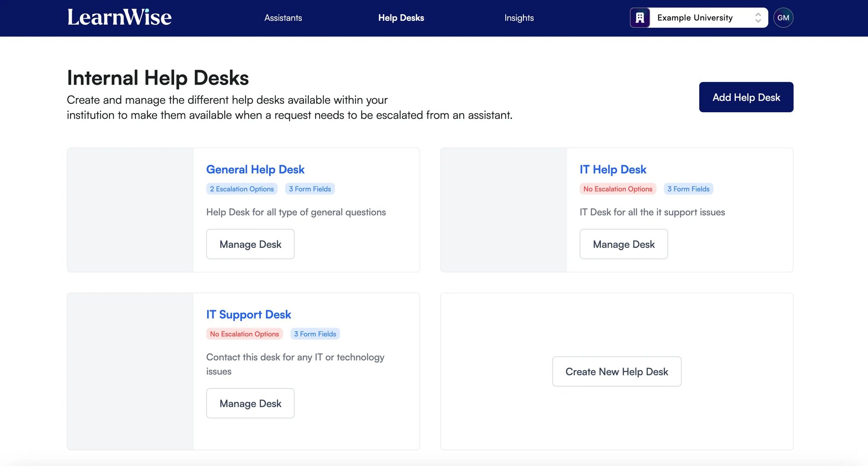Open the Assistants nav item

coord(283,18)
